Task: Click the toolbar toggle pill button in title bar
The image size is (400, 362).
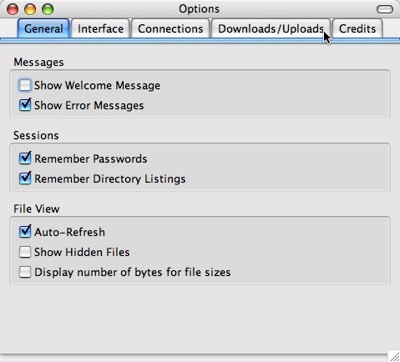Action: coord(385,9)
